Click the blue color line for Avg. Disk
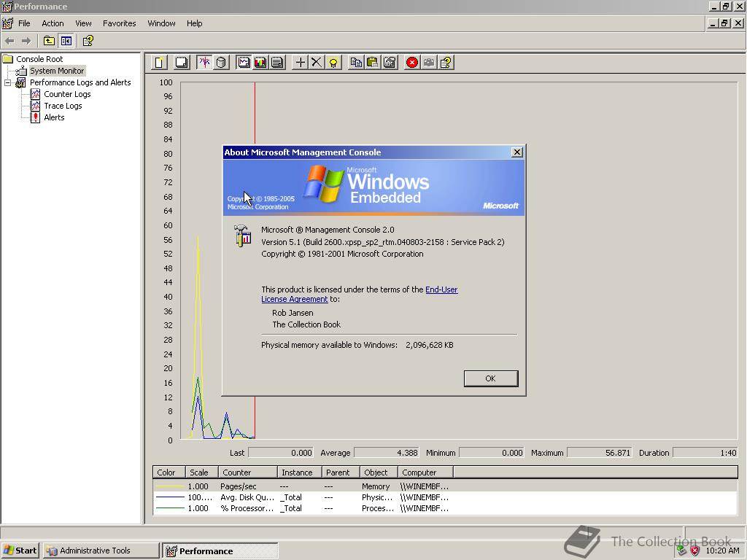Viewport: 747px width, 560px height. click(x=170, y=497)
